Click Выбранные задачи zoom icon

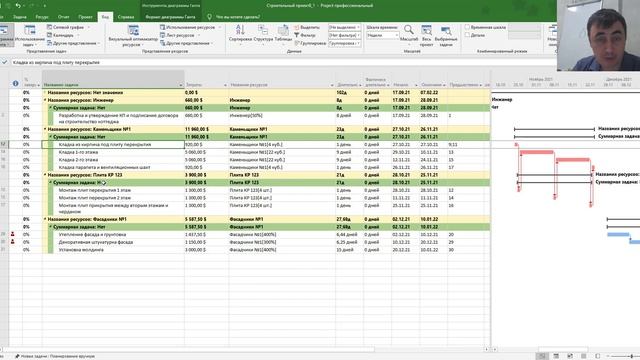[x=446, y=30]
